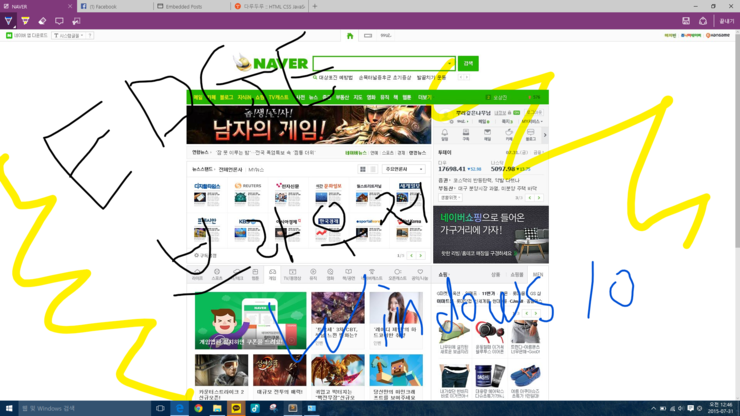Open the Windows Start menu
740x416 pixels.
pyautogui.click(x=9, y=408)
